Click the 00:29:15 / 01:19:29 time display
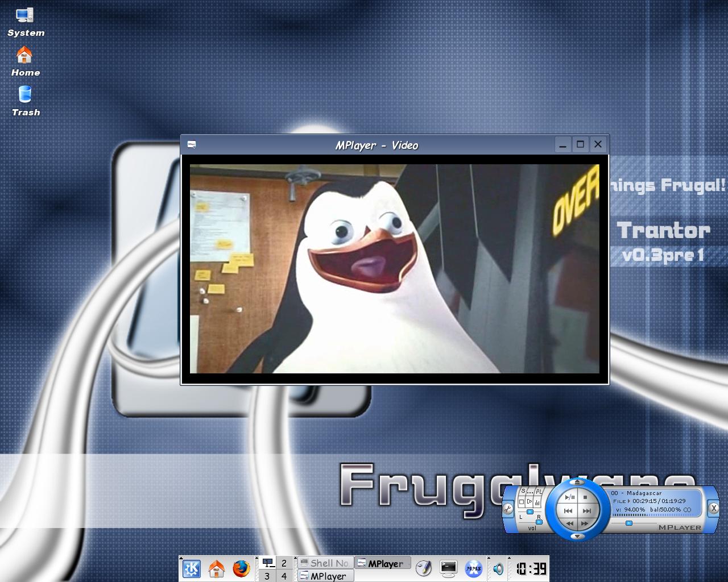728x582 pixels. (659, 501)
